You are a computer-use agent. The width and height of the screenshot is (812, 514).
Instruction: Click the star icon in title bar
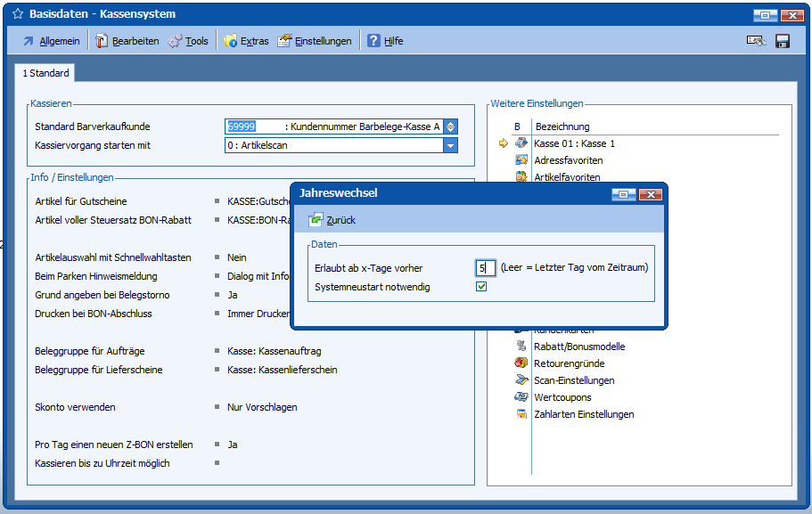point(17,14)
